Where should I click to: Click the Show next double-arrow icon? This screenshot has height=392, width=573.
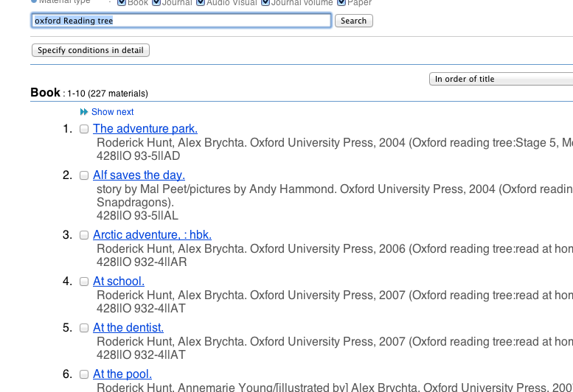(x=84, y=112)
